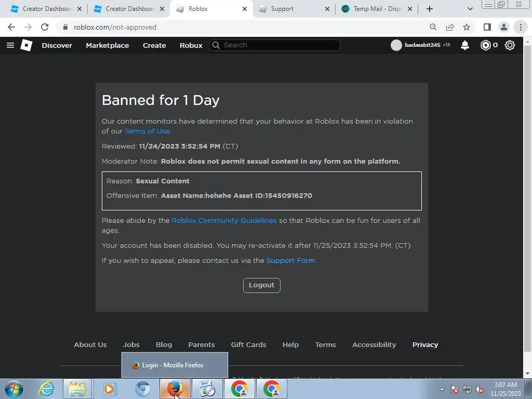Click the address bar URL
Screen dimensions: 532x399
tap(115, 27)
